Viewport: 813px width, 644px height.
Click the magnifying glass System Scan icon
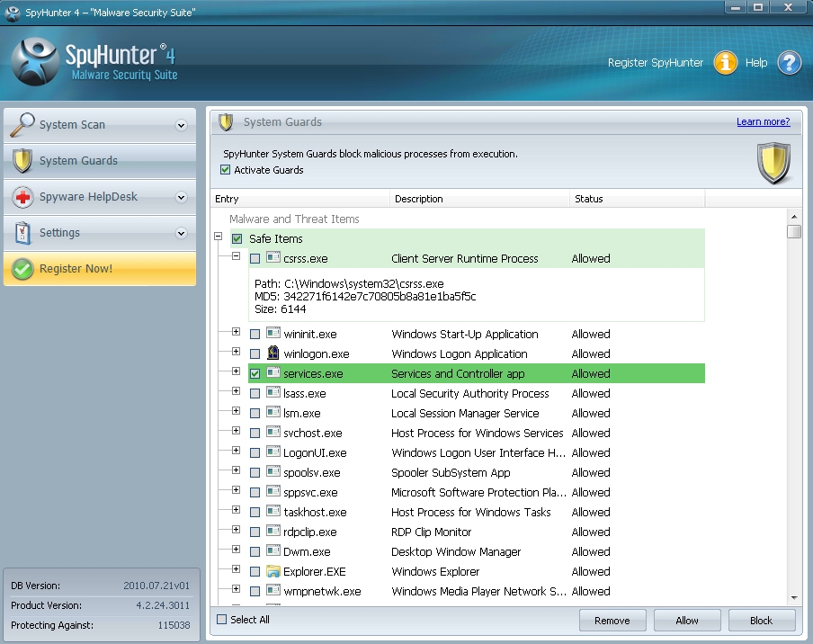tap(22, 125)
